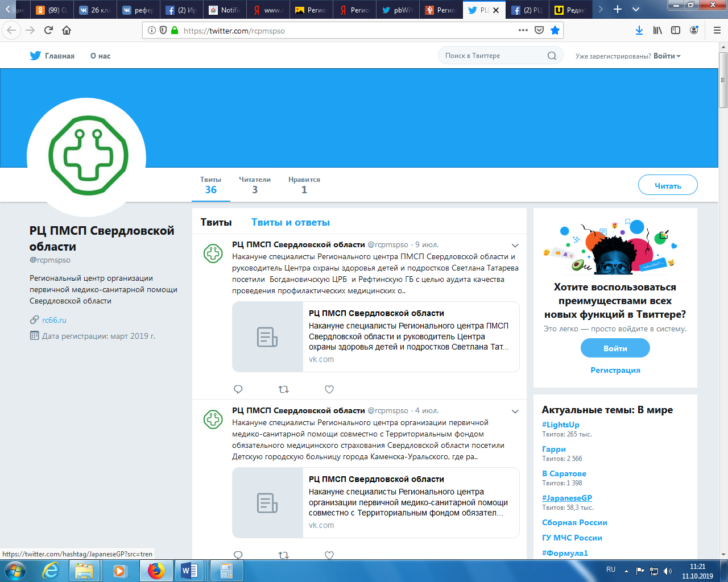Open the browser home page icon

67,30
